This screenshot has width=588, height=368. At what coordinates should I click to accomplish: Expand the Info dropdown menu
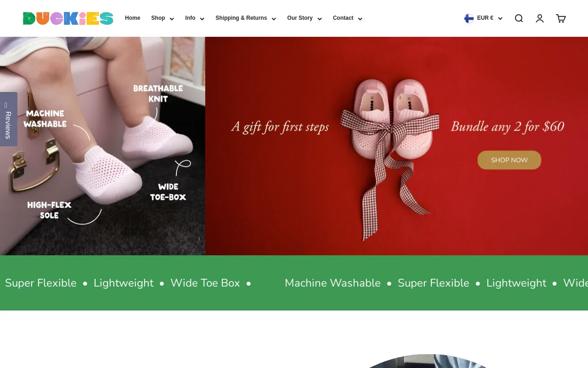pyautogui.click(x=194, y=18)
